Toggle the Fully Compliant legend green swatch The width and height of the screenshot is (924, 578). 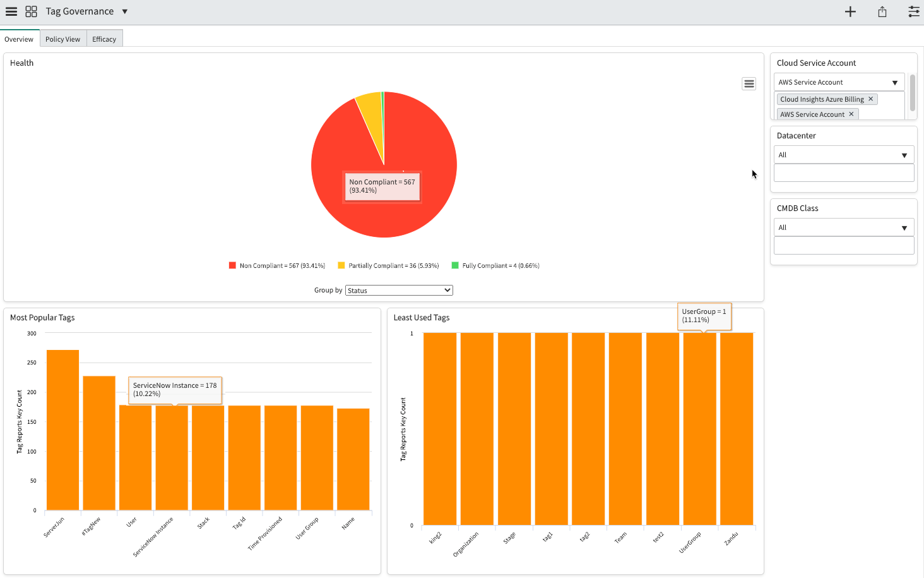[455, 265]
